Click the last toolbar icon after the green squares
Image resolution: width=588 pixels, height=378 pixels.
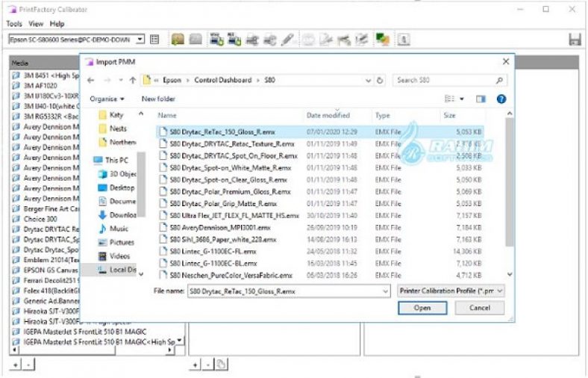[x=404, y=40]
